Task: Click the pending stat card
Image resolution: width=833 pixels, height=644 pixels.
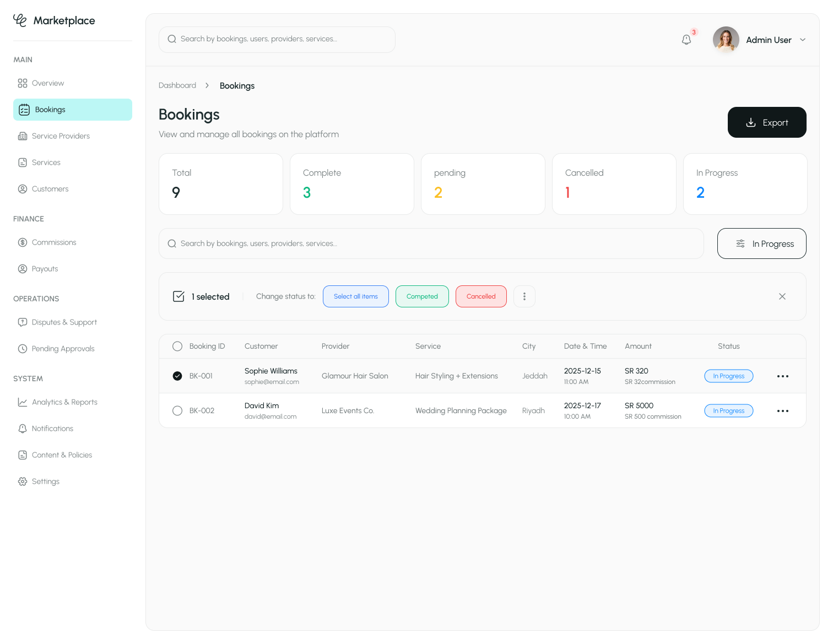Action: [483, 184]
